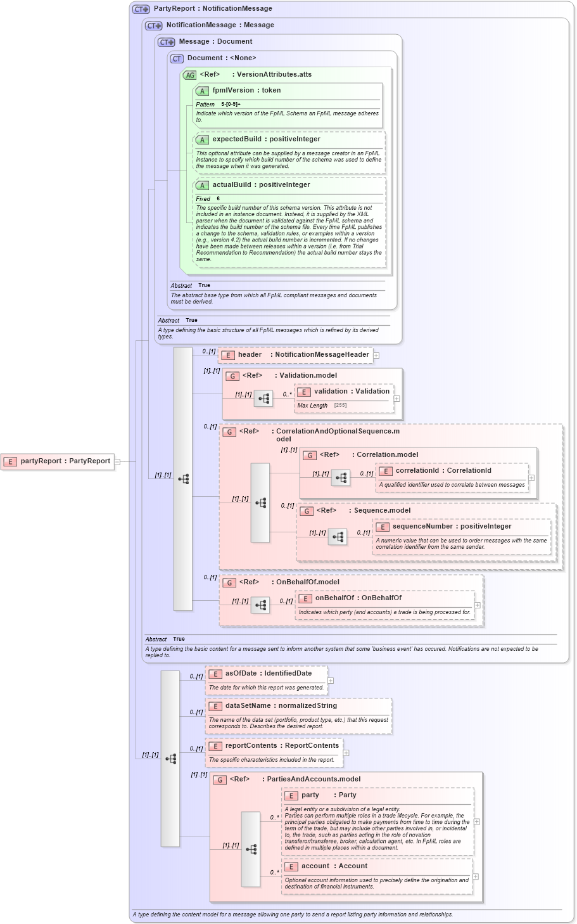
Task: Collapse the partyReport element node
Action: [x=117, y=461]
